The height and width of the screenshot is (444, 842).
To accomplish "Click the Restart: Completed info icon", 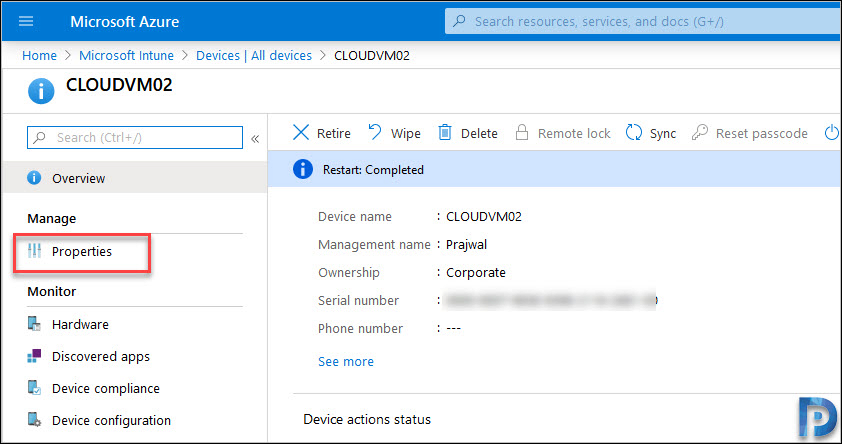I will [302, 169].
